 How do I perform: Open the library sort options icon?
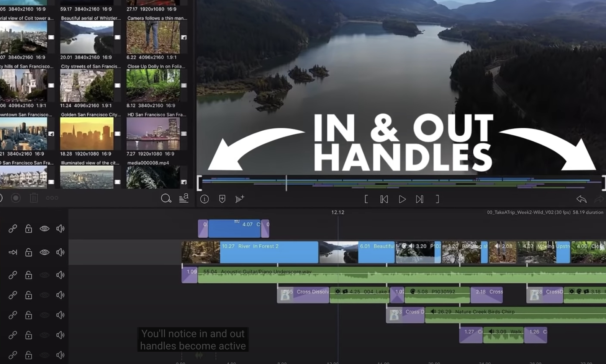click(184, 198)
